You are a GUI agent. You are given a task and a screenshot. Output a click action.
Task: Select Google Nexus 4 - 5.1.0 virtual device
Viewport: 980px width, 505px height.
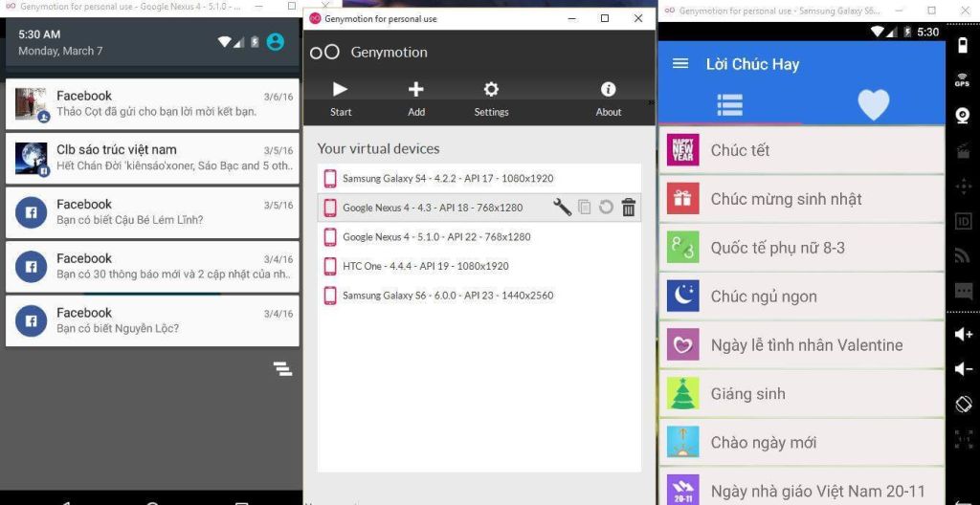click(x=479, y=236)
